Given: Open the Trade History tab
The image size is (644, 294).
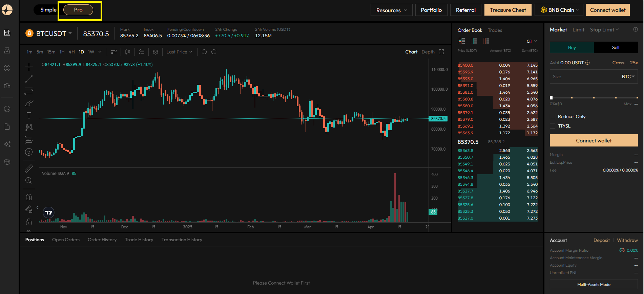Looking at the screenshot, I should [x=139, y=240].
